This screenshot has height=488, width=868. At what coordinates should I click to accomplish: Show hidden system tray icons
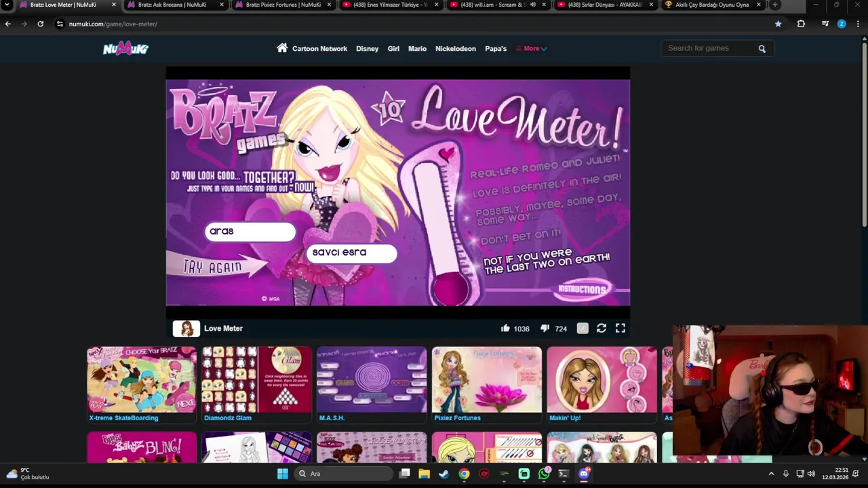(x=771, y=474)
